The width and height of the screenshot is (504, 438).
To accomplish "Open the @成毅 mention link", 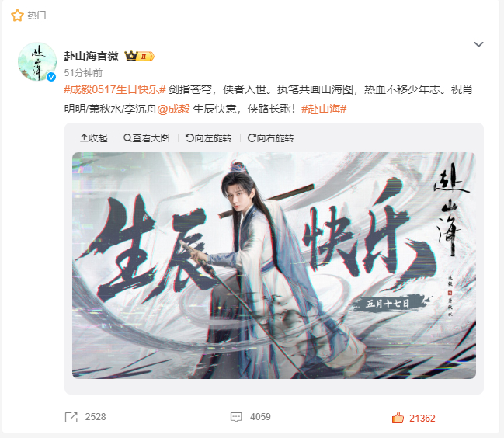I will tap(173, 109).
